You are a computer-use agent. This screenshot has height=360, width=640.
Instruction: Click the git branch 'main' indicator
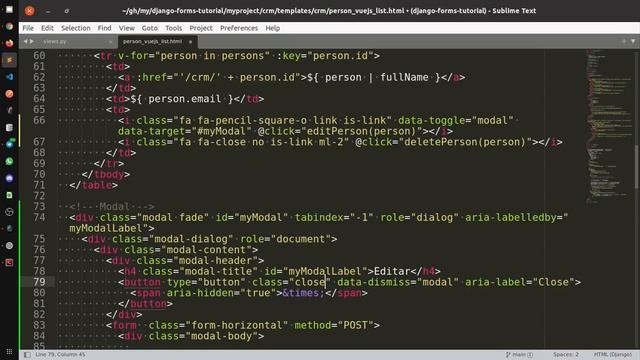click(x=519, y=355)
